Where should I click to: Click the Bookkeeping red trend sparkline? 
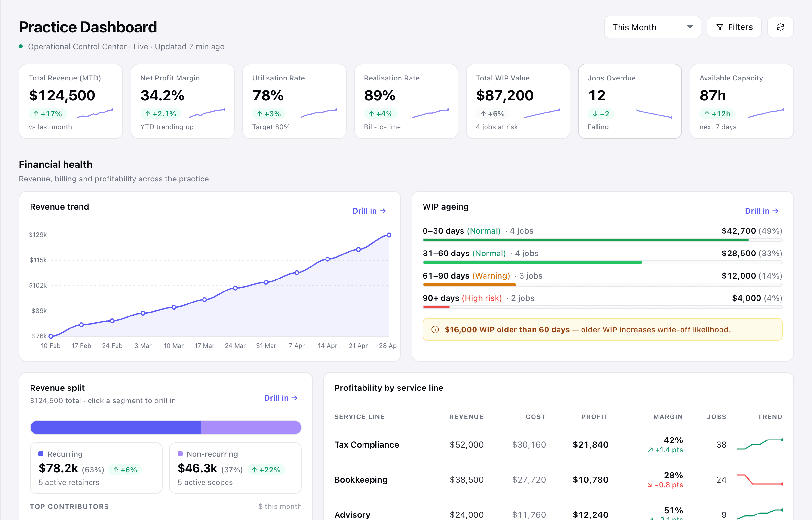point(760,479)
